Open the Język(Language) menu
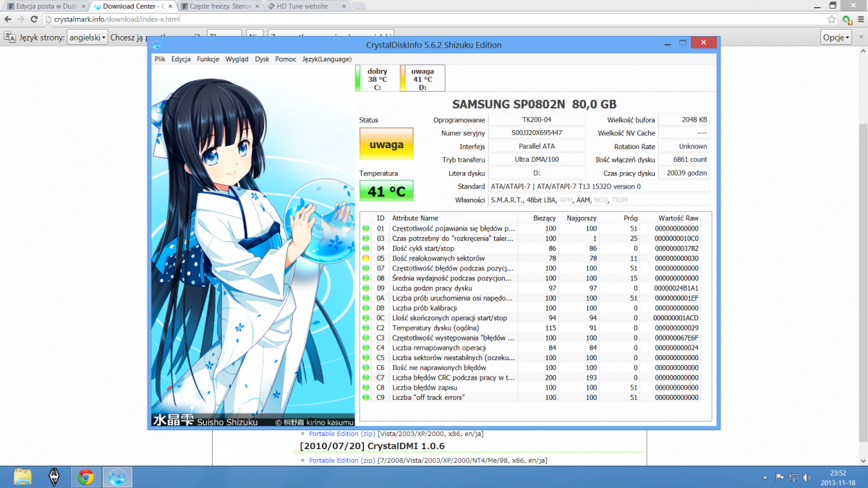 tap(327, 59)
